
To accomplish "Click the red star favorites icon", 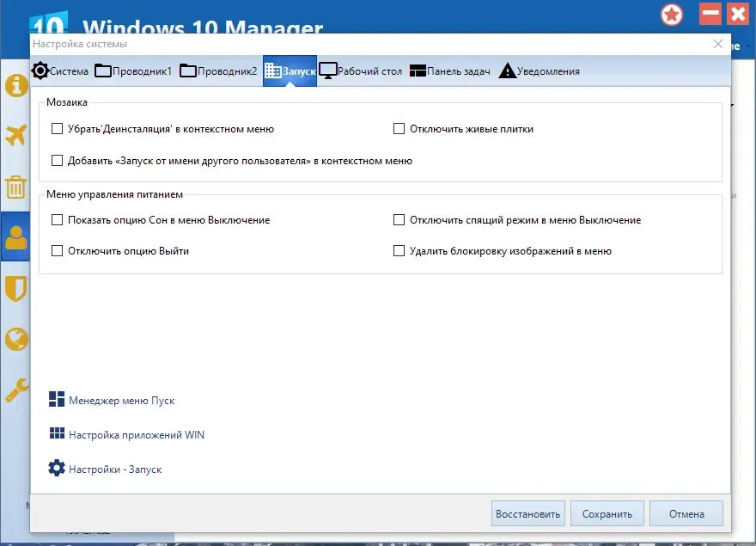I will pyautogui.click(x=672, y=15).
